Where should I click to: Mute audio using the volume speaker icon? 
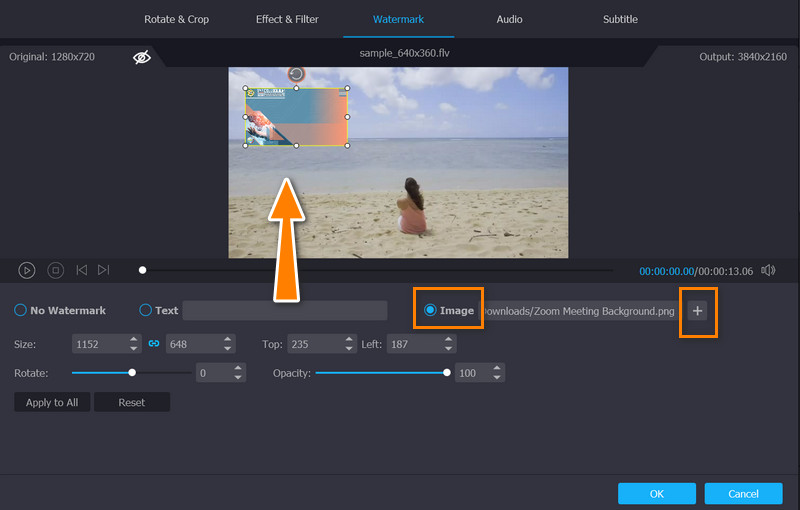click(768, 270)
